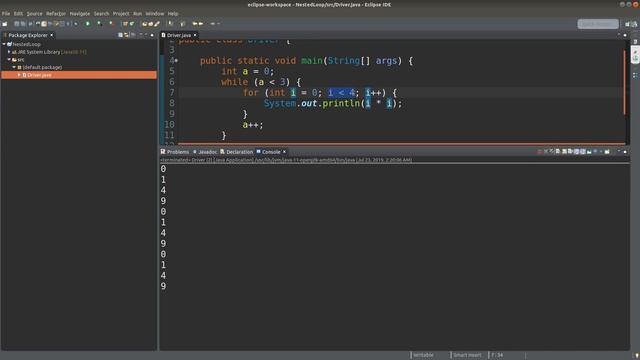The height and width of the screenshot is (360, 640).
Task: Click the New Java Package toolbar icon
Action: click(125, 24)
